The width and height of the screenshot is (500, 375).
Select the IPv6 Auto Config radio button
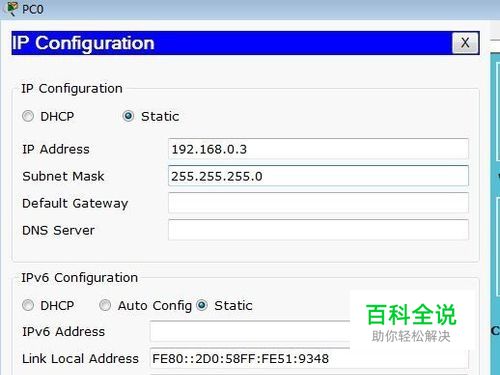[x=105, y=305]
